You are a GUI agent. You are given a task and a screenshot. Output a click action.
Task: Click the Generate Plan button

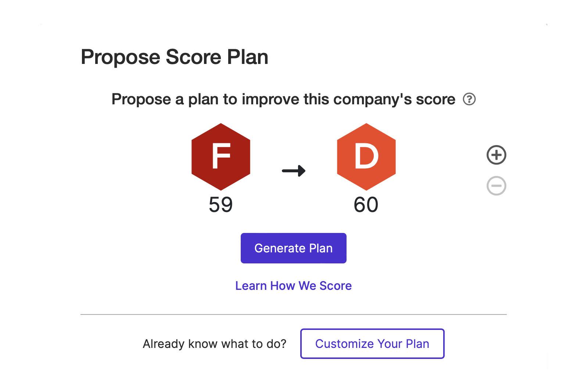[294, 248]
